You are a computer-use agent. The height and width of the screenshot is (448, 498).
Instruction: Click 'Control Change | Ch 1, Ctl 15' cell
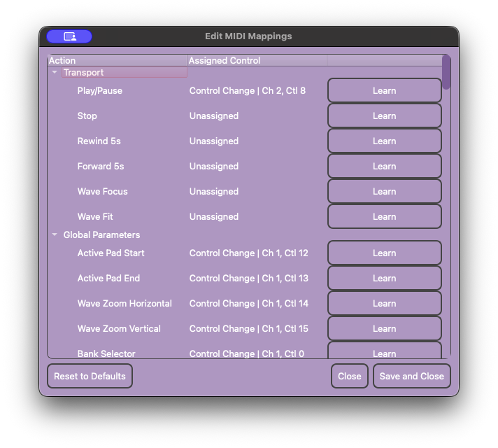click(x=249, y=328)
